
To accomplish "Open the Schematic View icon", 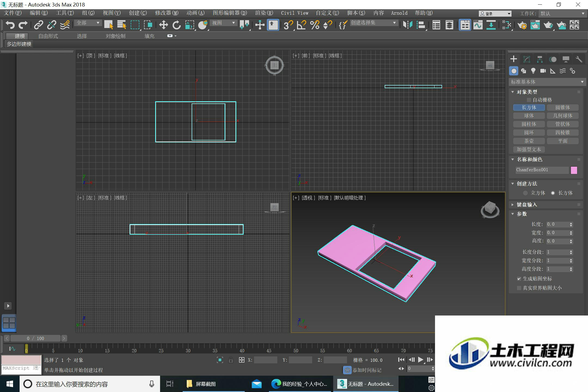I will [x=491, y=25].
